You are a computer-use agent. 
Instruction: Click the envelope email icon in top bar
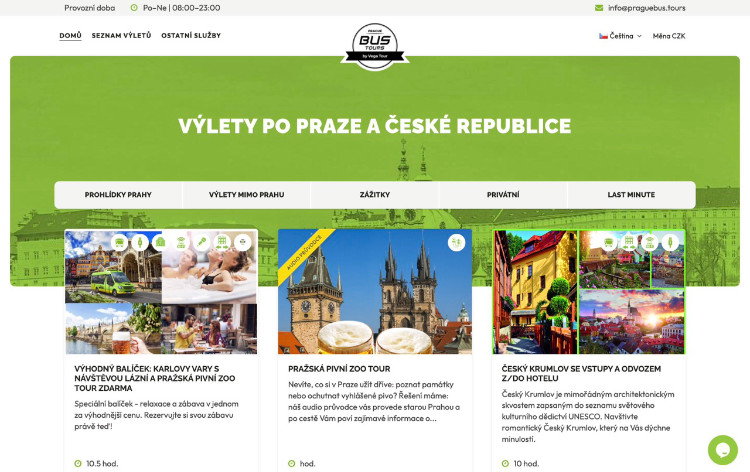click(x=598, y=8)
